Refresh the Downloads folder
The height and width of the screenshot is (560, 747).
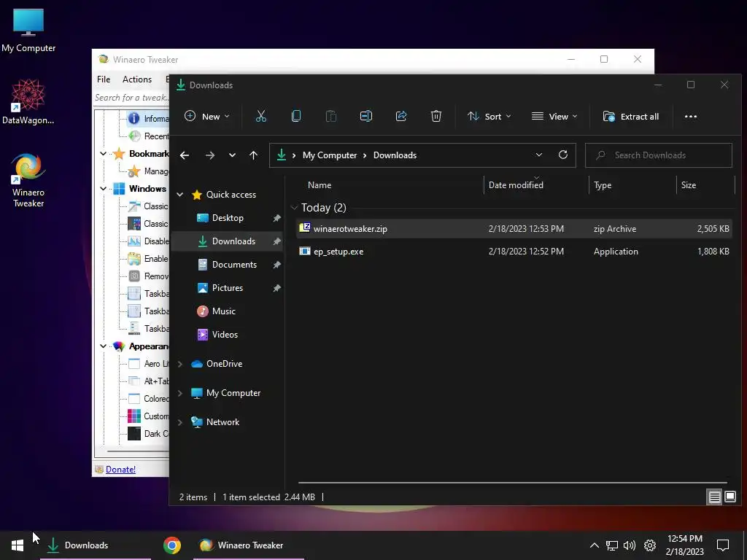[x=563, y=155]
